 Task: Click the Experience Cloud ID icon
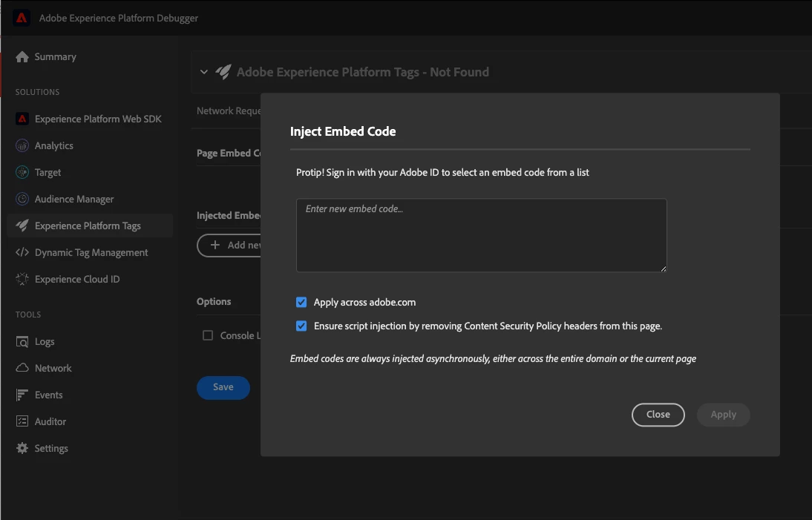pyautogui.click(x=22, y=279)
